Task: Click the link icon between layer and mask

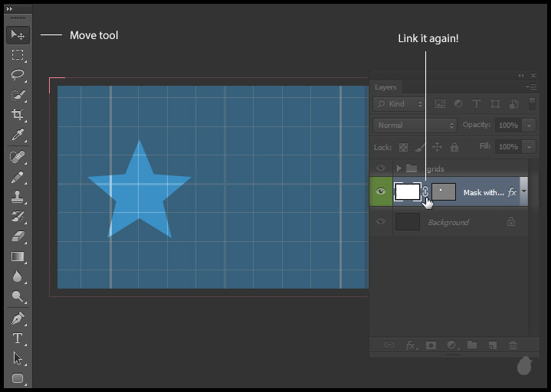Action: [425, 192]
